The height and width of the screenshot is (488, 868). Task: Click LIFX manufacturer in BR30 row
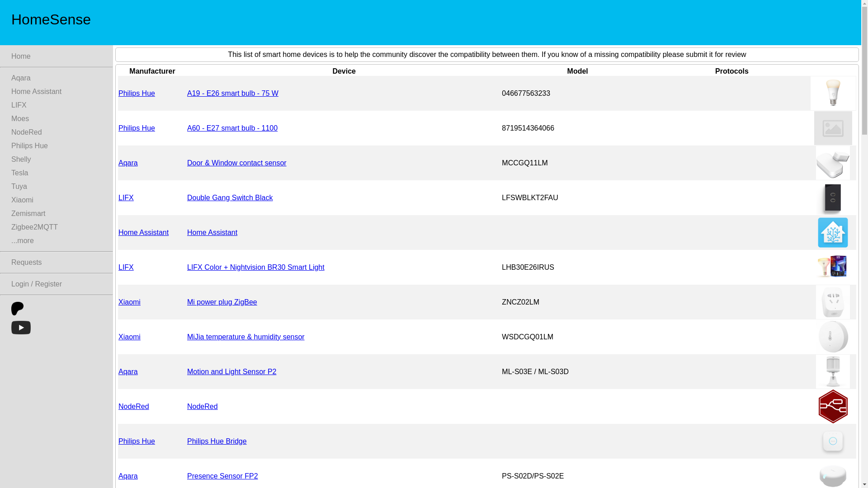(126, 267)
